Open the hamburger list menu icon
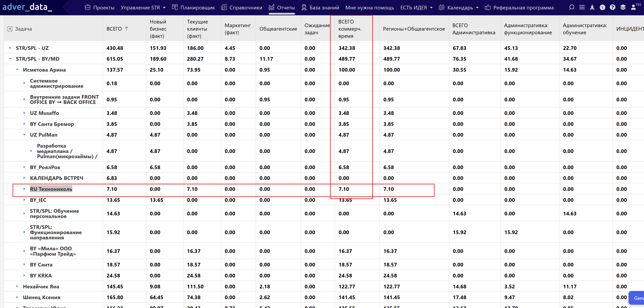The height and width of the screenshot is (308, 644). (x=582, y=7)
